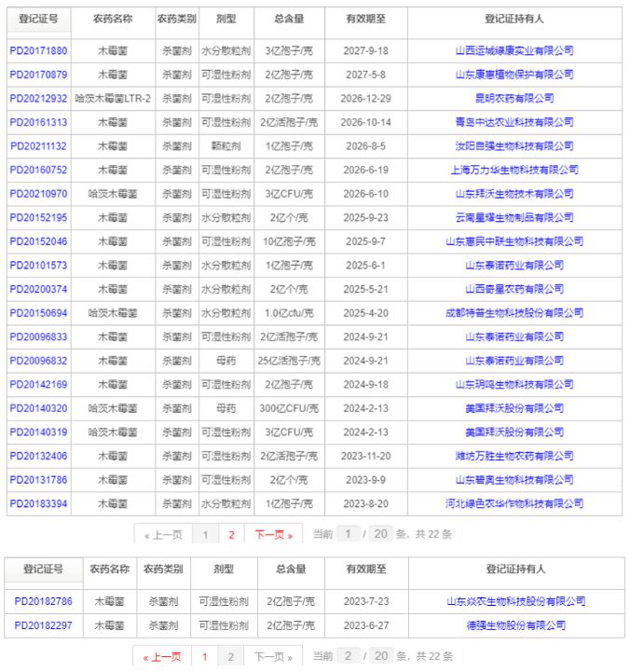Open holder 潍坊万胜生物农药有限公司
Screen dimensions: 630x672
tap(514, 456)
